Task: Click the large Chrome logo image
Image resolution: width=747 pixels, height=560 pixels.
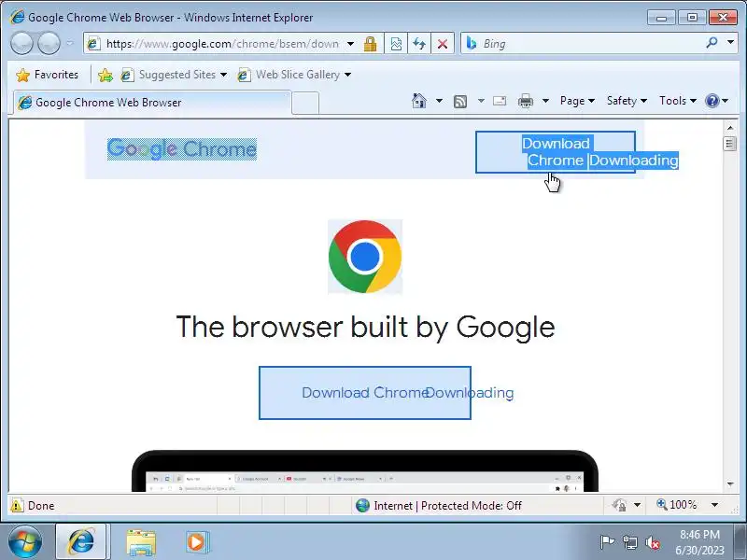Action: [x=365, y=256]
